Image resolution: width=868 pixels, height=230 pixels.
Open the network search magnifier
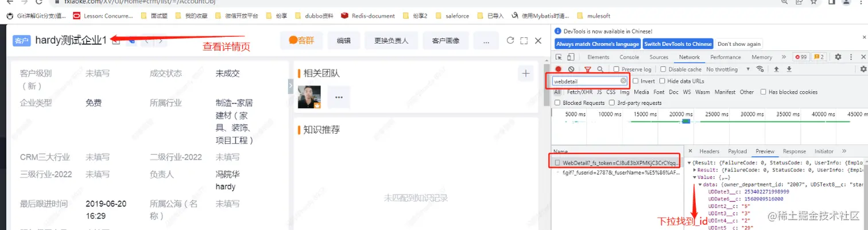tap(600, 69)
